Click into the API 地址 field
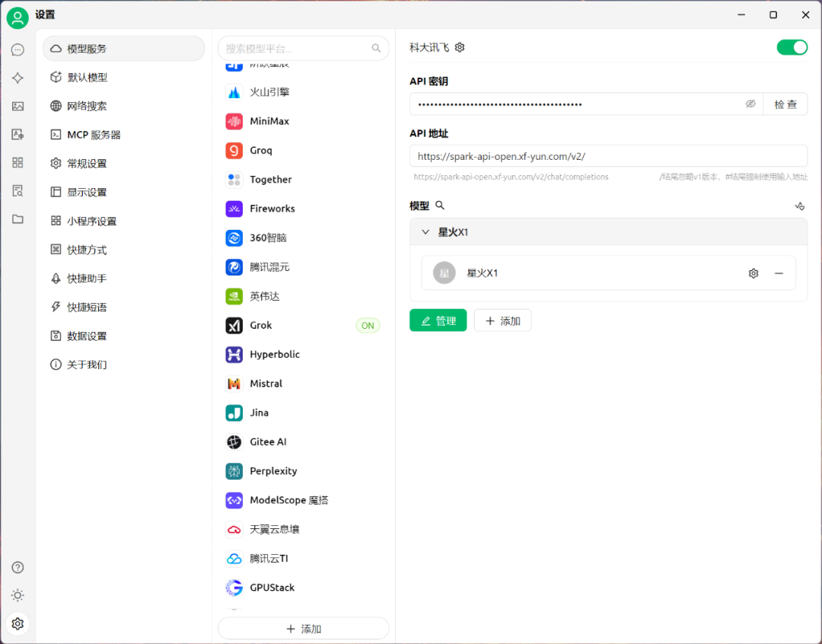 pos(608,156)
